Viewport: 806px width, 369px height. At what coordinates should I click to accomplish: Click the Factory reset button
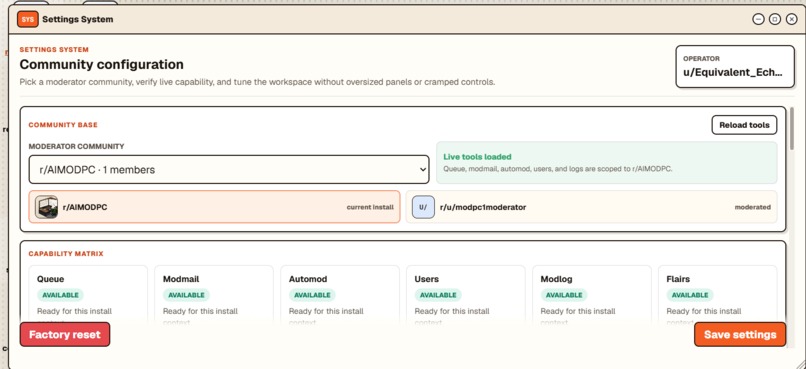(x=65, y=335)
